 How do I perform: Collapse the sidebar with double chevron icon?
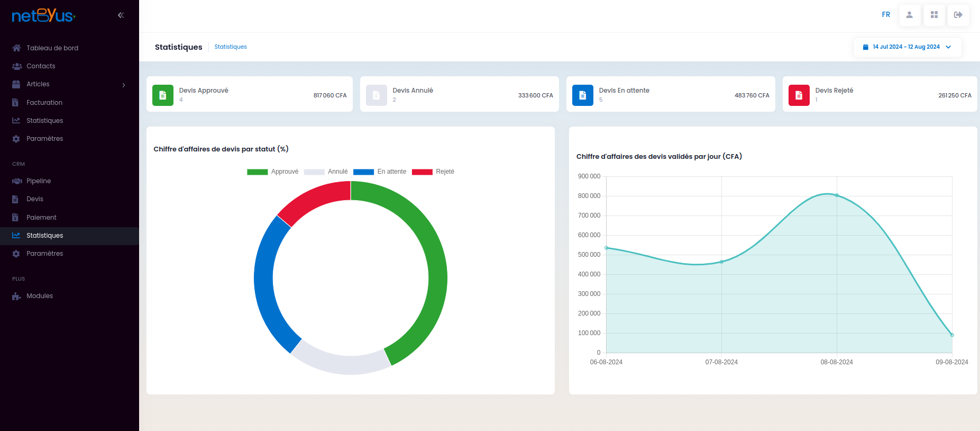[x=121, y=15]
